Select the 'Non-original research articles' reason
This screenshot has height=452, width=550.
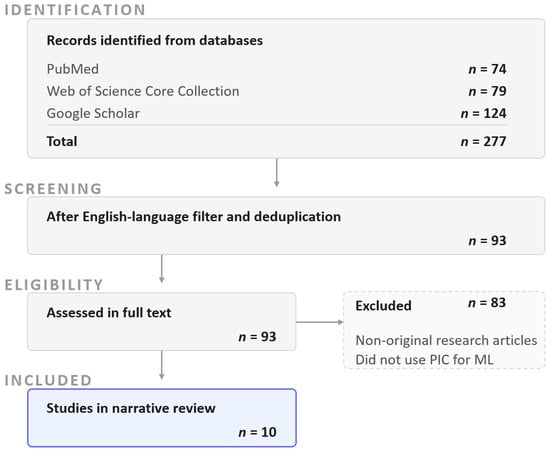[446, 340]
